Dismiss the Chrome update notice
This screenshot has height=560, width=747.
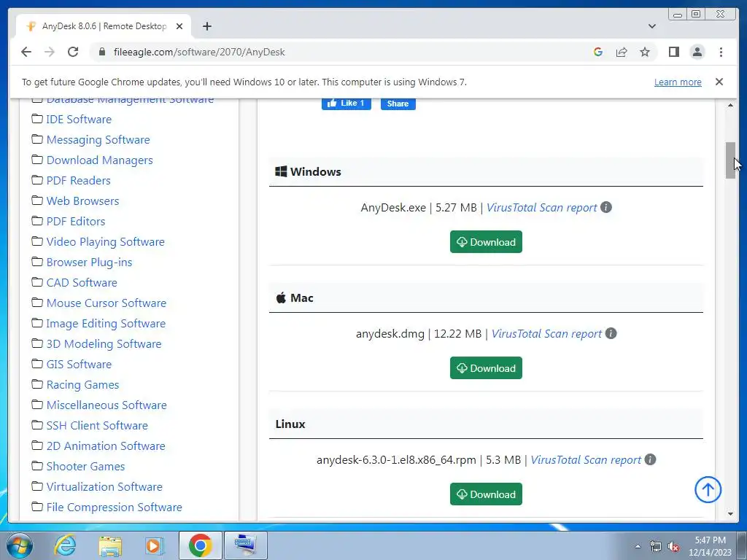click(719, 82)
